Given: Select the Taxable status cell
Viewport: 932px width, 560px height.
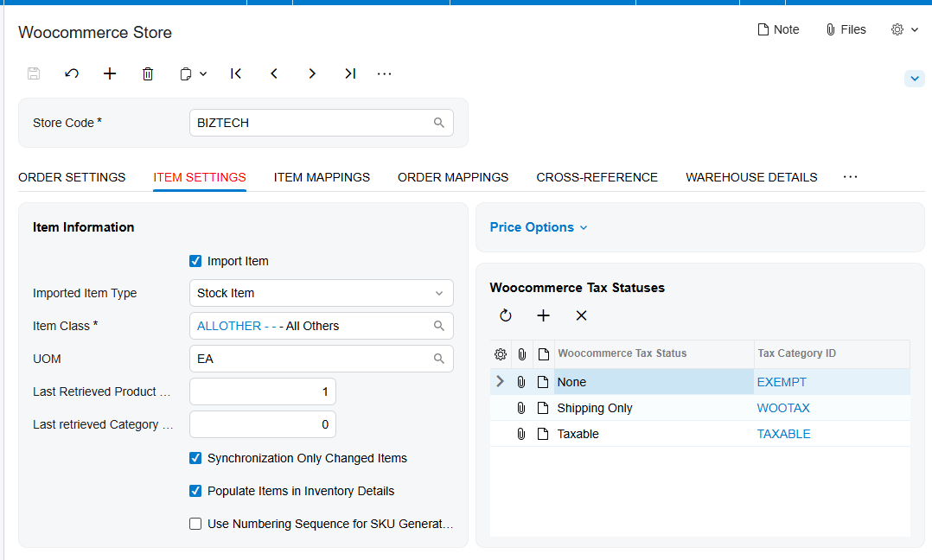Looking at the screenshot, I should tap(654, 434).
